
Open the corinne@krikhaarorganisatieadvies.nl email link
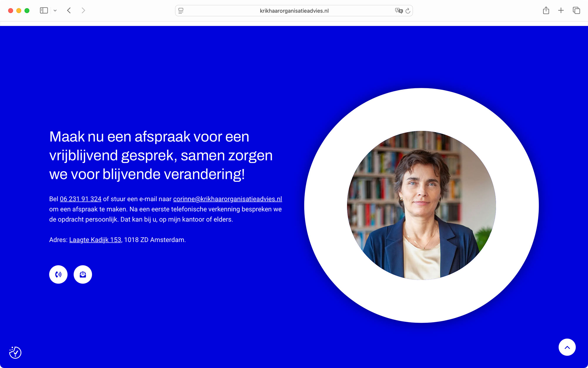click(228, 199)
